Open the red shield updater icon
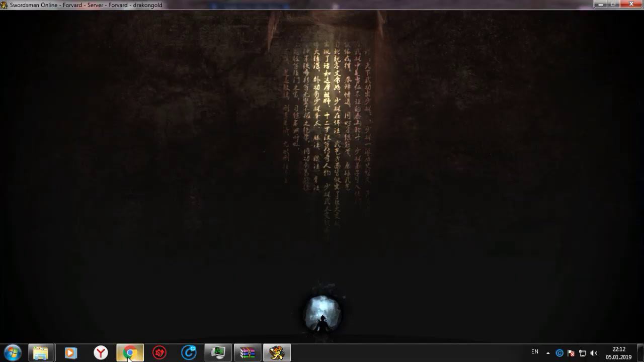Image resolution: width=644 pixels, height=362 pixels. [159, 352]
